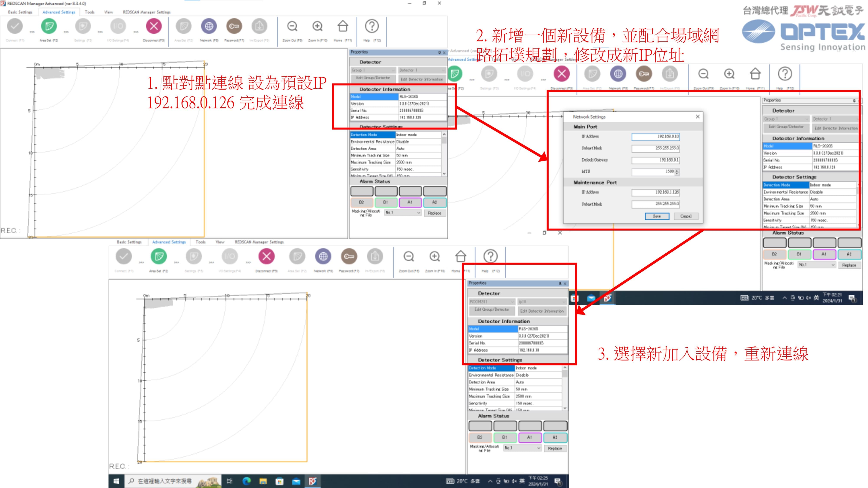Open the Network (F6) settings icon

[209, 26]
